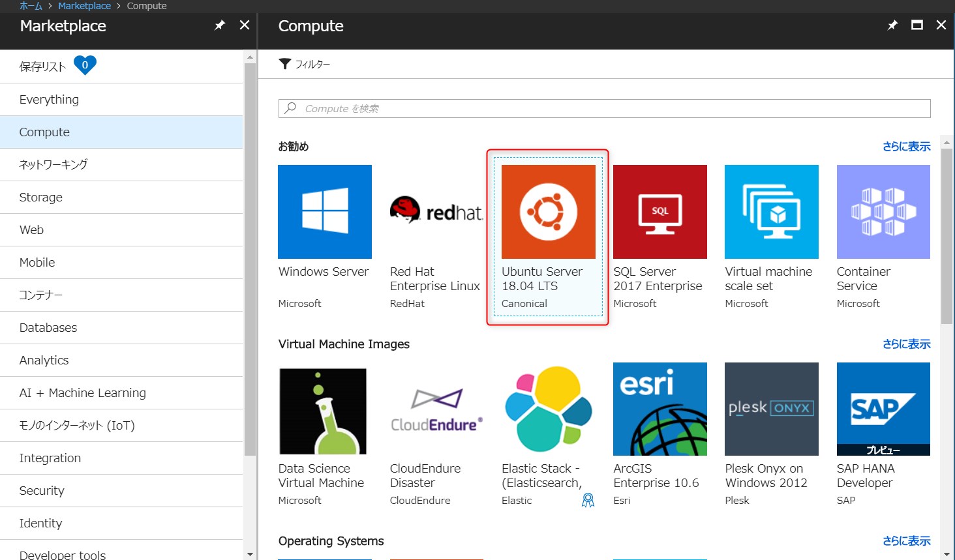Pin the Compute blade

pyautogui.click(x=892, y=25)
